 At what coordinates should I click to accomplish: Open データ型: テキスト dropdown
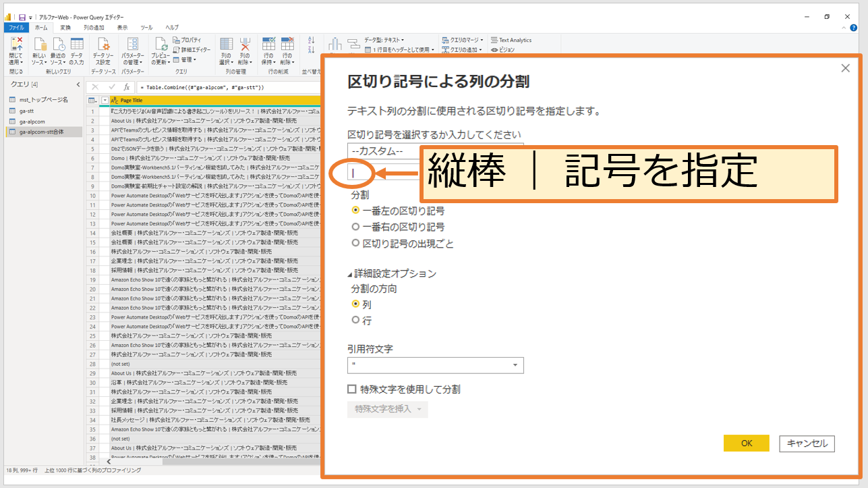tap(384, 40)
